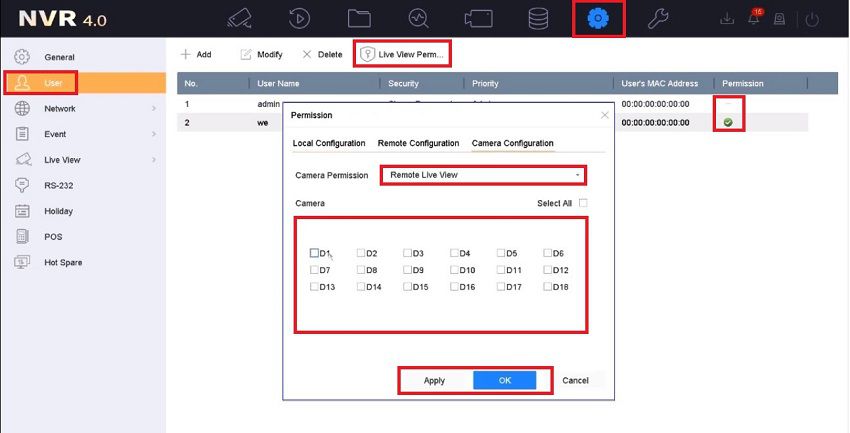The height and width of the screenshot is (433, 850).
Task: Click the Priority column header
Action: tap(485, 83)
